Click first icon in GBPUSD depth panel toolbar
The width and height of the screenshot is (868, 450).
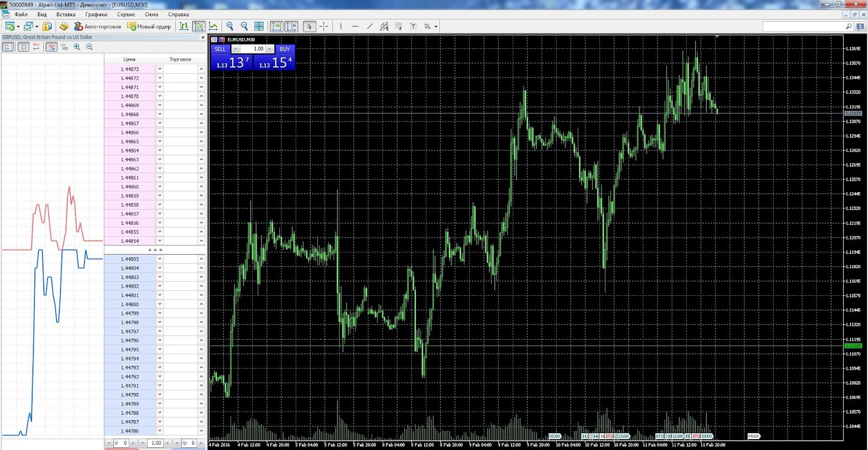point(8,47)
